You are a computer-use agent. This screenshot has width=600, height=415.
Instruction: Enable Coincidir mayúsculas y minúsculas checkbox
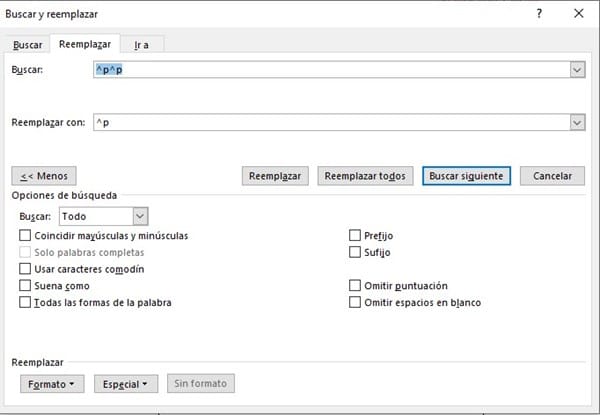point(25,235)
